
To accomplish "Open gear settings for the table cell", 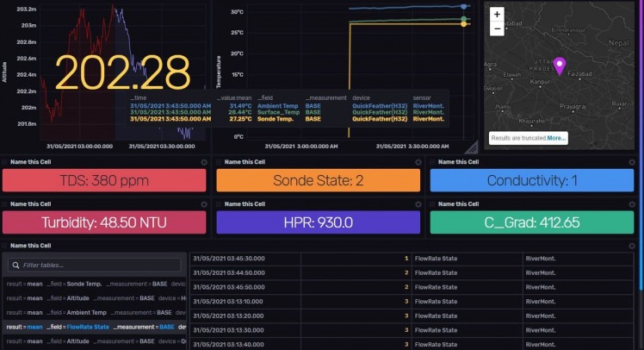I will point(632,246).
